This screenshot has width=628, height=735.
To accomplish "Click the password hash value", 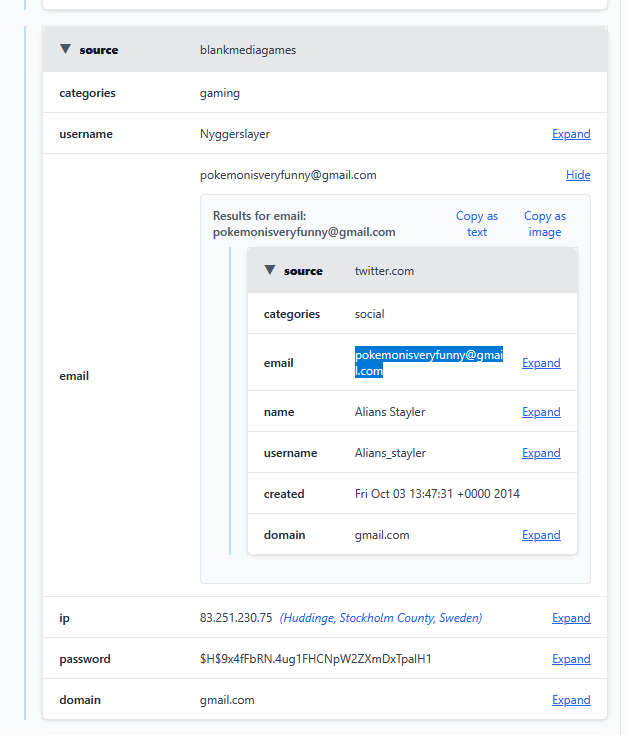I will tap(315, 659).
